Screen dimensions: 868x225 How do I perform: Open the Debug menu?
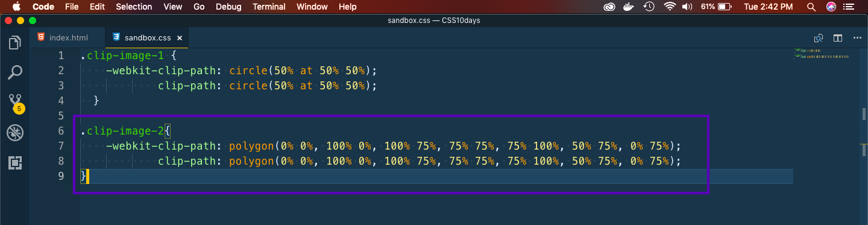[228, 7]
